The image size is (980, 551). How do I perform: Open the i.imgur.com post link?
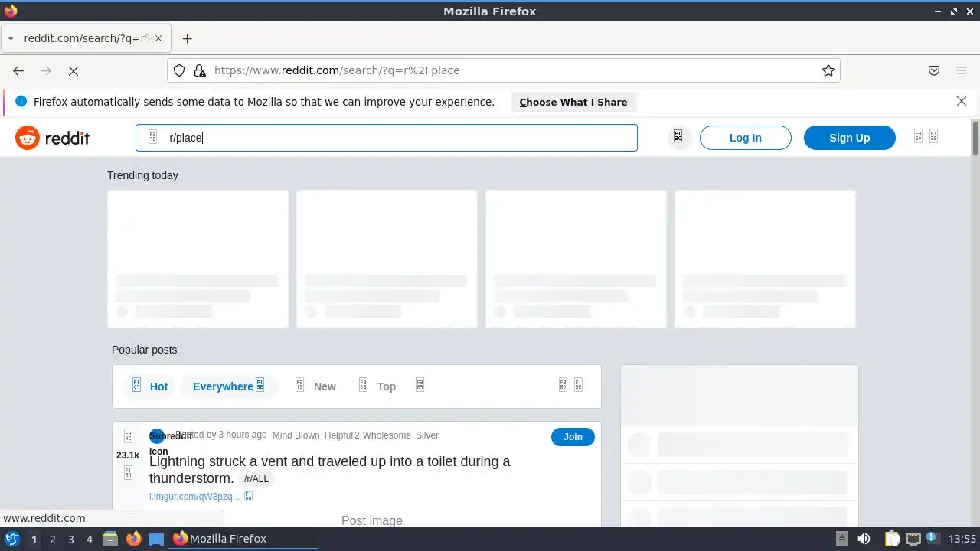tap(194, 497)
